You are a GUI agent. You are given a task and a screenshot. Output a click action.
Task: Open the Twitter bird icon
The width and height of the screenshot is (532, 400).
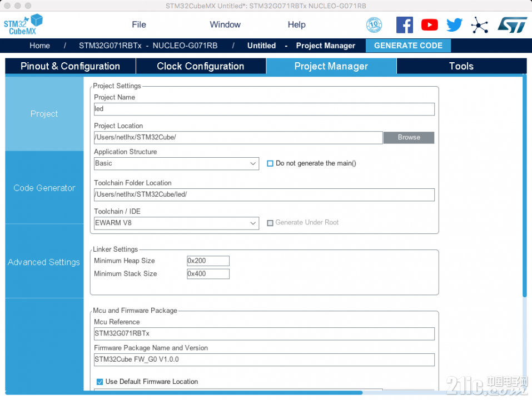[x=454, y=25]
